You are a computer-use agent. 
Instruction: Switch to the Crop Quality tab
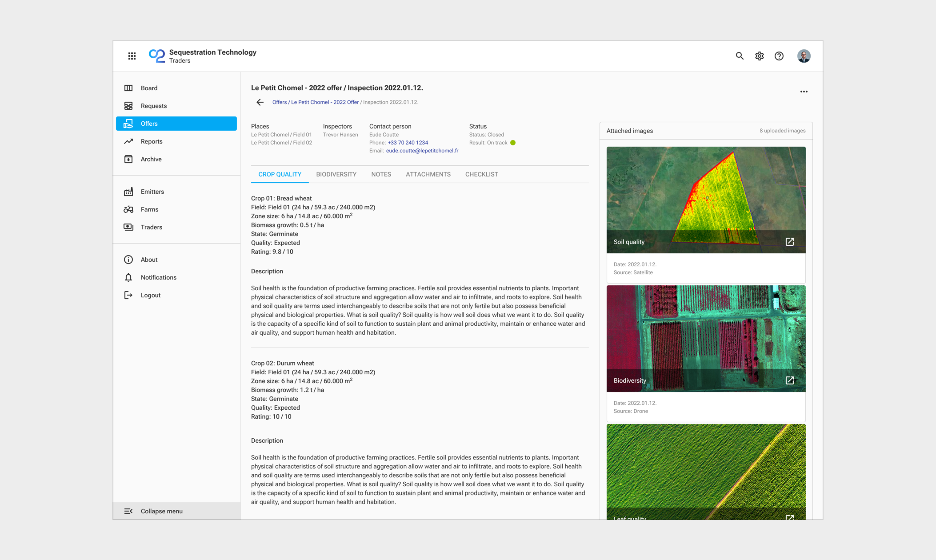point(280,174)
